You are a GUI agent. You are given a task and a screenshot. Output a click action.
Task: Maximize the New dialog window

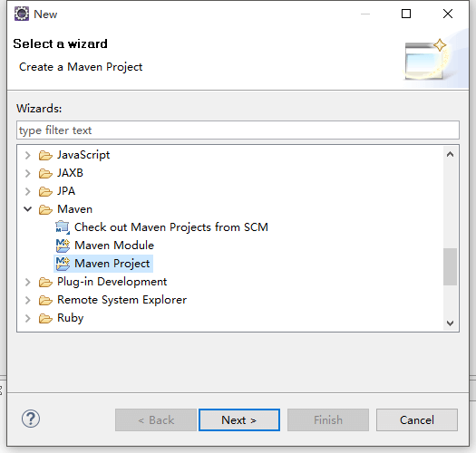[x=406, y=14]
